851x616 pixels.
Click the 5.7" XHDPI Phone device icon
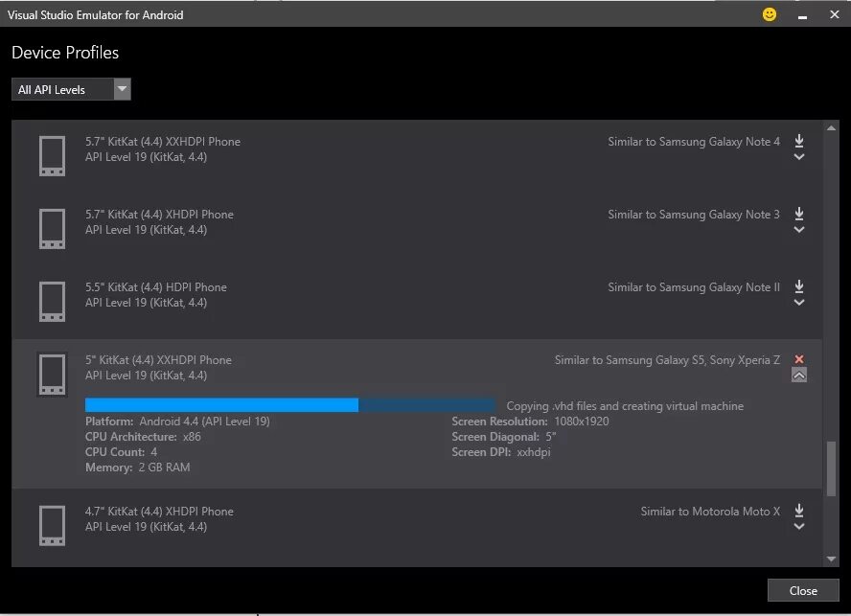(x=52, y=229)
